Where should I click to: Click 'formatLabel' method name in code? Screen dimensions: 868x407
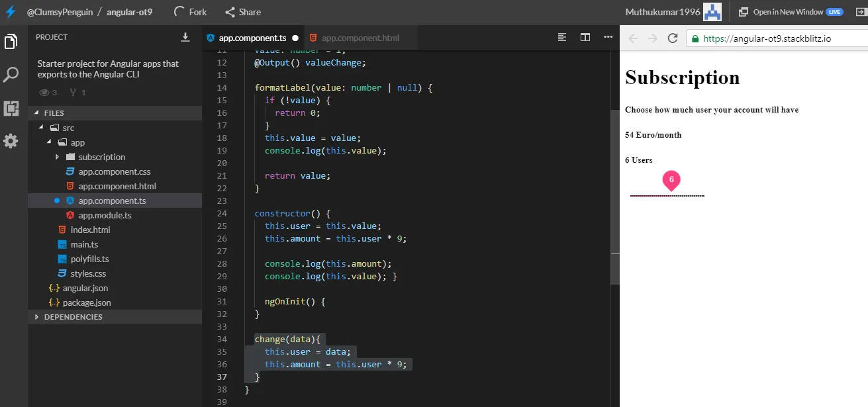pyautogui.click(x=282, y=87)
